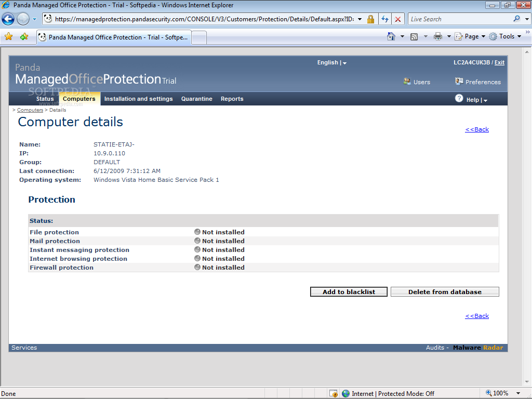Expand the Print dropdown arrow
Screen dimensions: 532x399
click(x=448, y=36)
